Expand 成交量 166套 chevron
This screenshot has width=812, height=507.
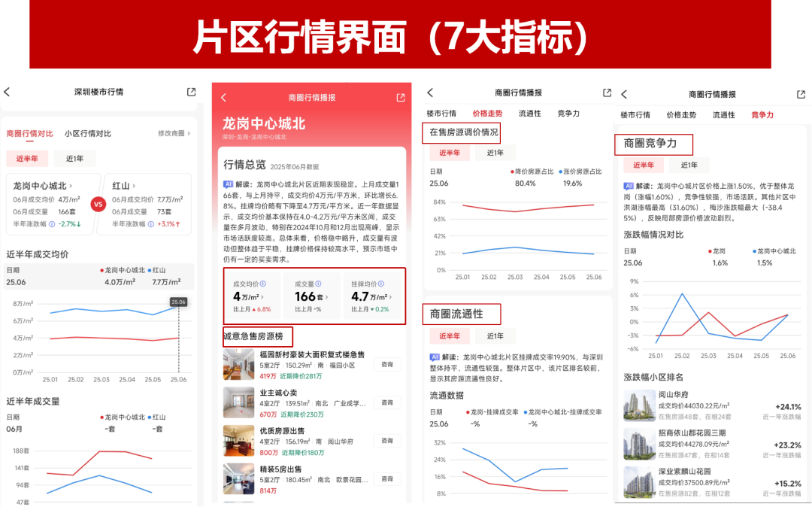point(326,297)
